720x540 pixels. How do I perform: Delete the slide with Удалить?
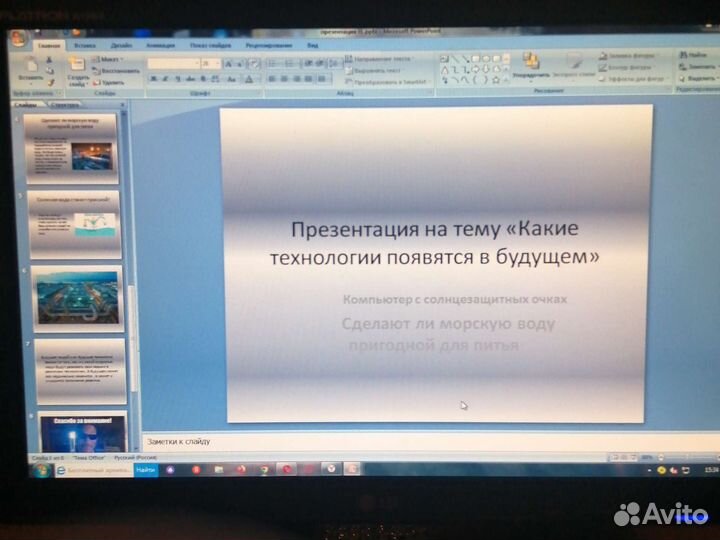click(x=109, y=83)
